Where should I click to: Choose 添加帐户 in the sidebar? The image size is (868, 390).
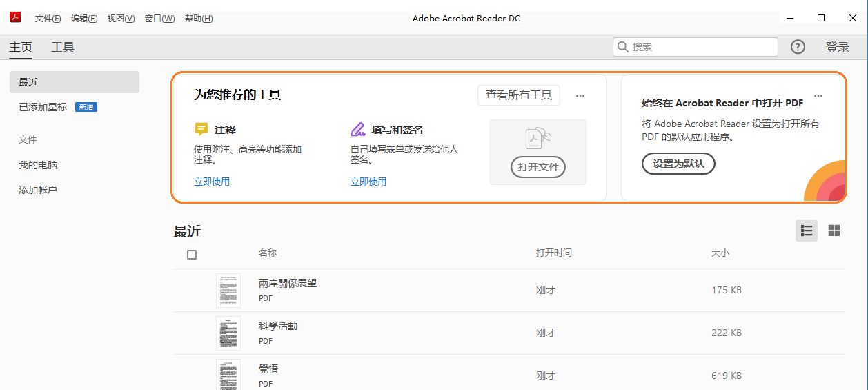tap(38, 190)
